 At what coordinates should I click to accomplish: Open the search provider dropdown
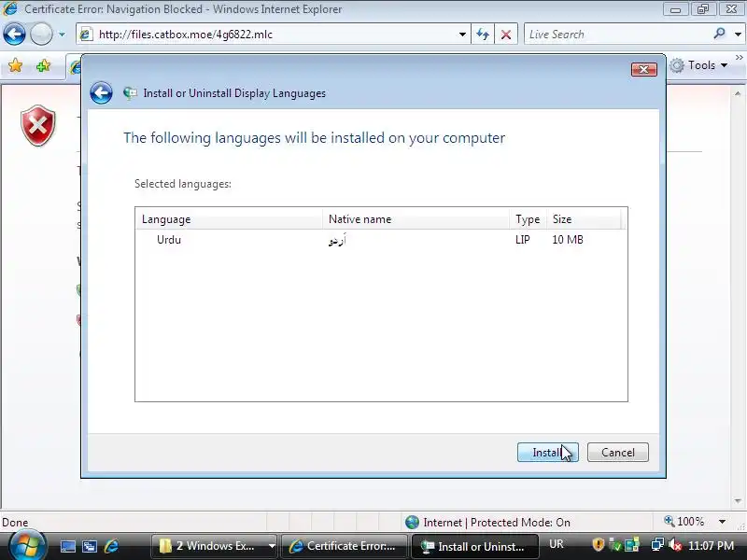pyautogui.click(x=738, y=35)
